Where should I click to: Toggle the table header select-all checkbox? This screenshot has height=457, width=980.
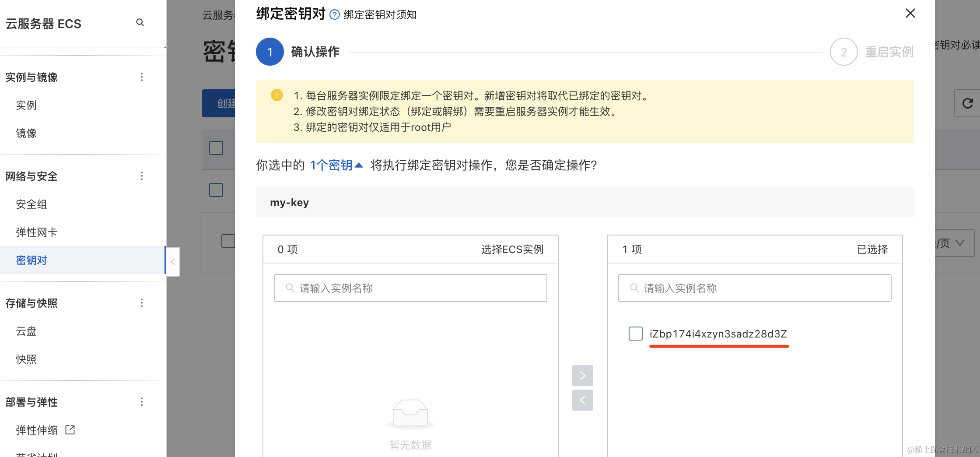click(216, 148)
